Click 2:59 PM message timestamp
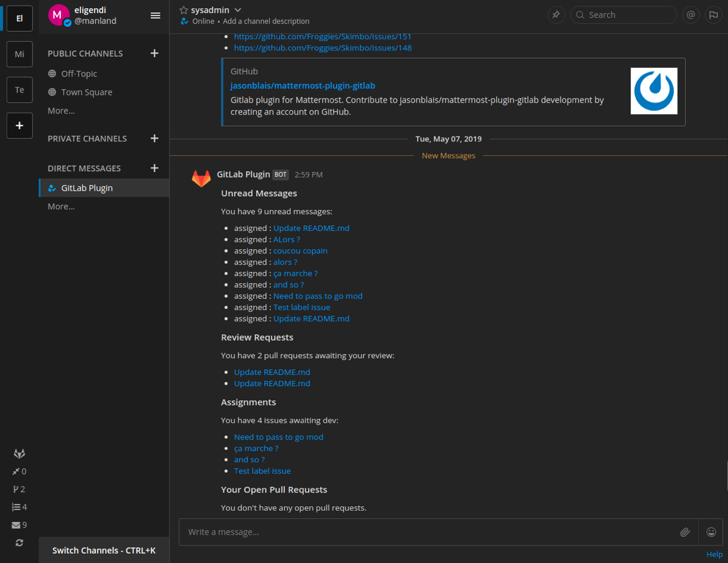This screenshot has width=728, height=563. [x=309, y=175]
